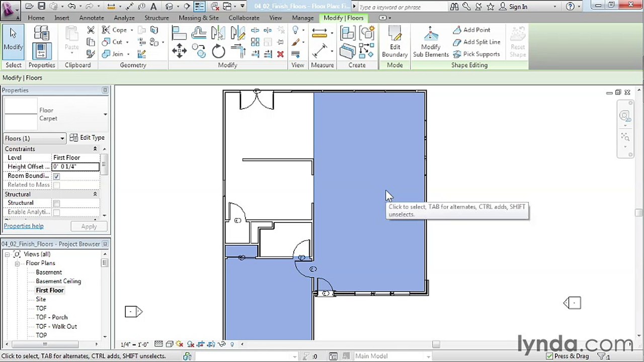Click the Measure Between Two References tool

[319, 33]
